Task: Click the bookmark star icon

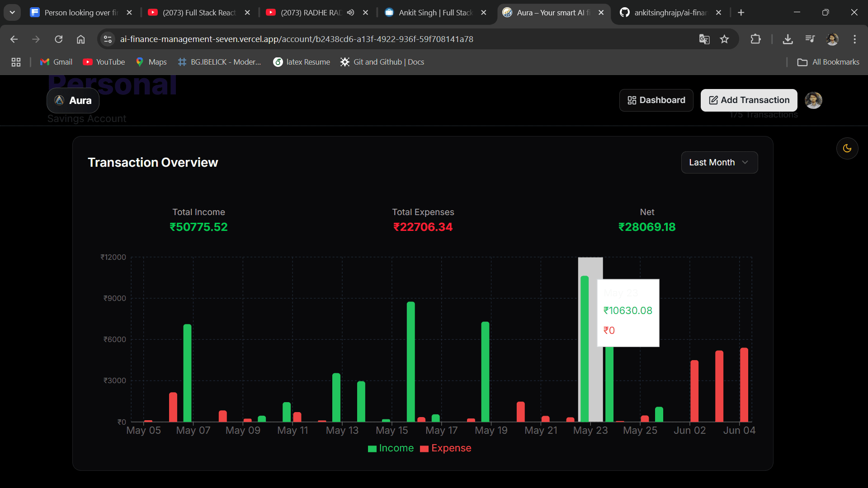Action: (x=724, y=39)
